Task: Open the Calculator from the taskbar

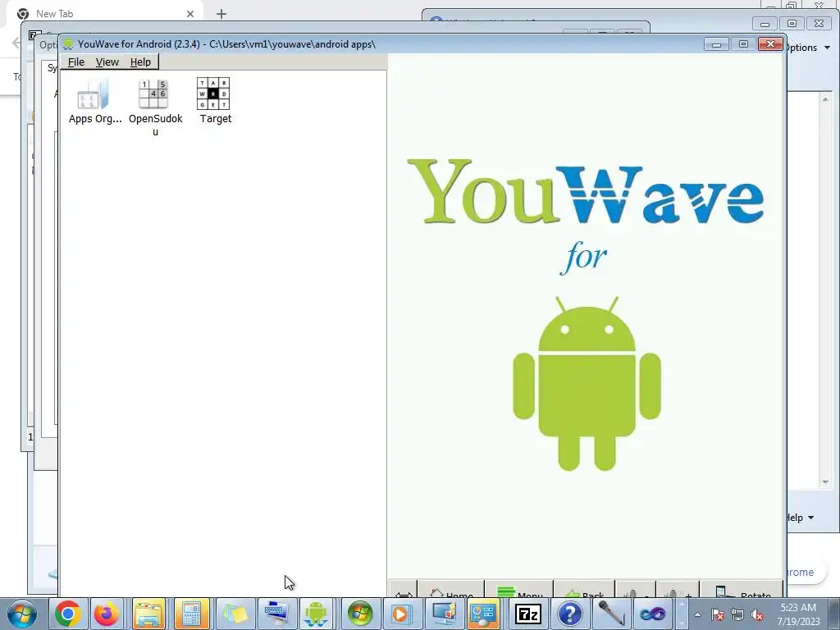Action: pyautogui.click(x=191, y=614)
